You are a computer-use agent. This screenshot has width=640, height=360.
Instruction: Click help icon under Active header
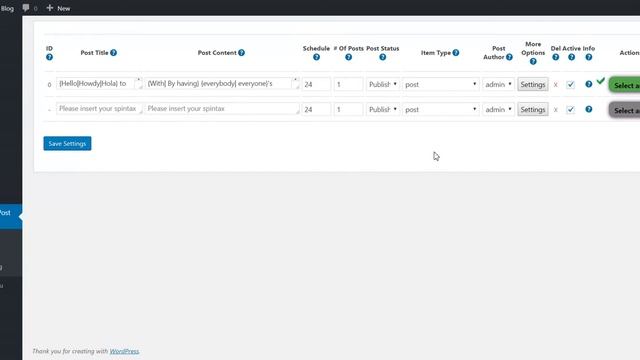pos(571,57)
